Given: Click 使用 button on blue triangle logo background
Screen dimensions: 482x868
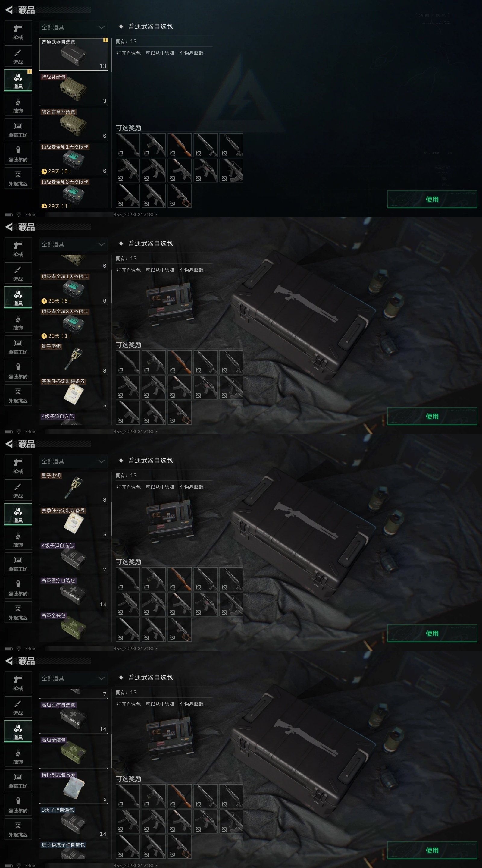Looking at the screenshot, I should pyautogui.click(x=432, y=199).
